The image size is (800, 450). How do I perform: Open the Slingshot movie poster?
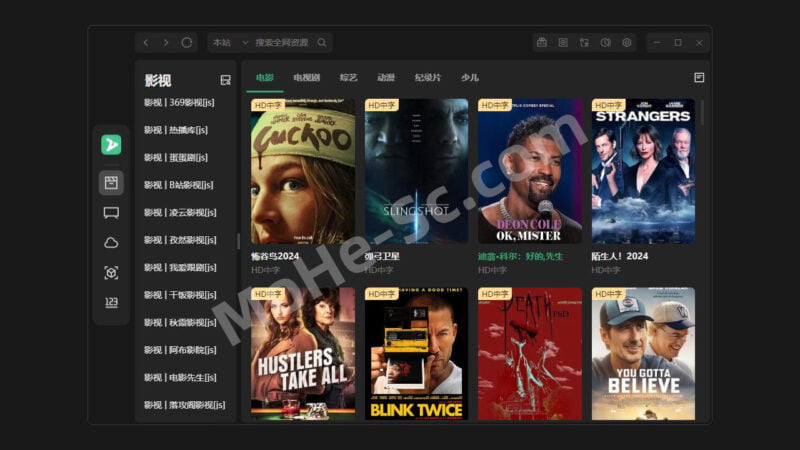coord(416,171)
